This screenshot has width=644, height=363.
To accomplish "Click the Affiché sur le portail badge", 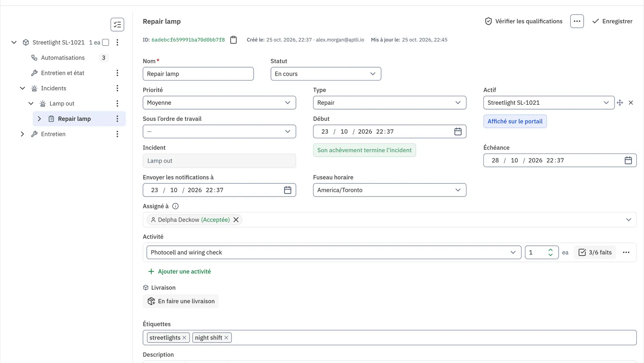I will pyautogui.click(x=515, y=121).
